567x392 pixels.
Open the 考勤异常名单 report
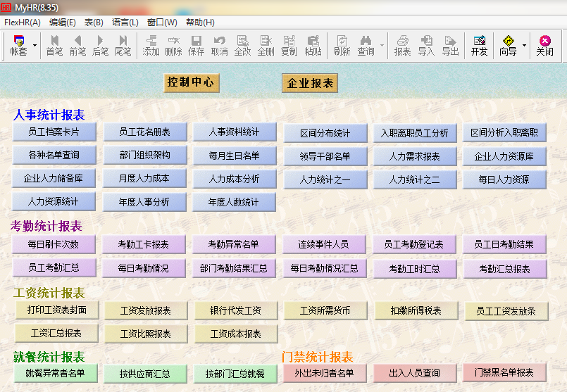233,244
